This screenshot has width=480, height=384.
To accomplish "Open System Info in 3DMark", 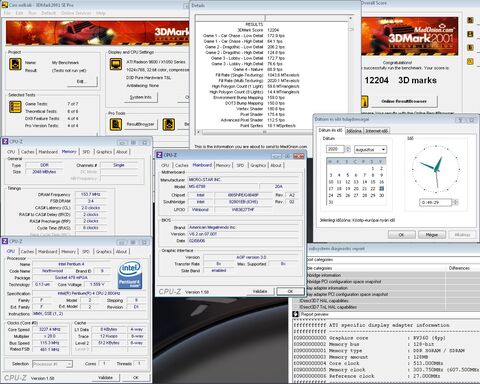I will (140, 97).
